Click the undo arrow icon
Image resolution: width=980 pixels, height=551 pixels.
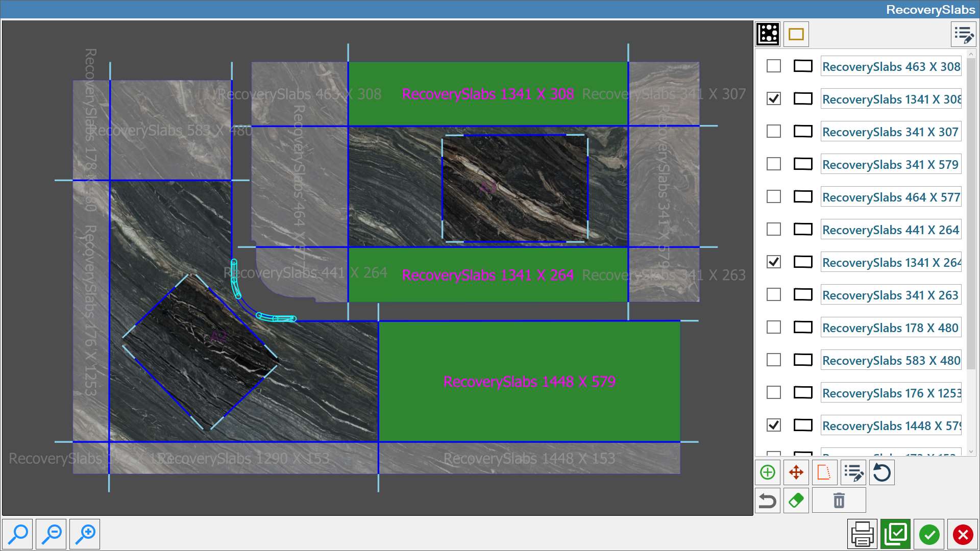(768, 500)
